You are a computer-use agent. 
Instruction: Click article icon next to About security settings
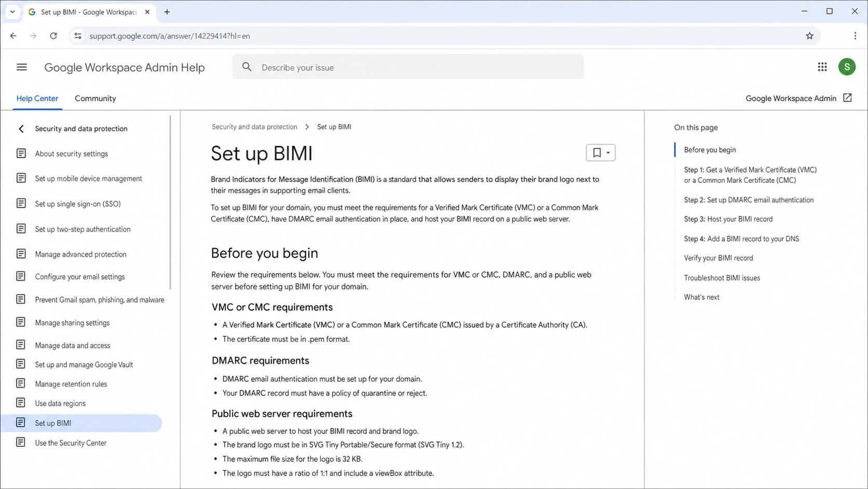pyautogui.click(x=21, y=153)
